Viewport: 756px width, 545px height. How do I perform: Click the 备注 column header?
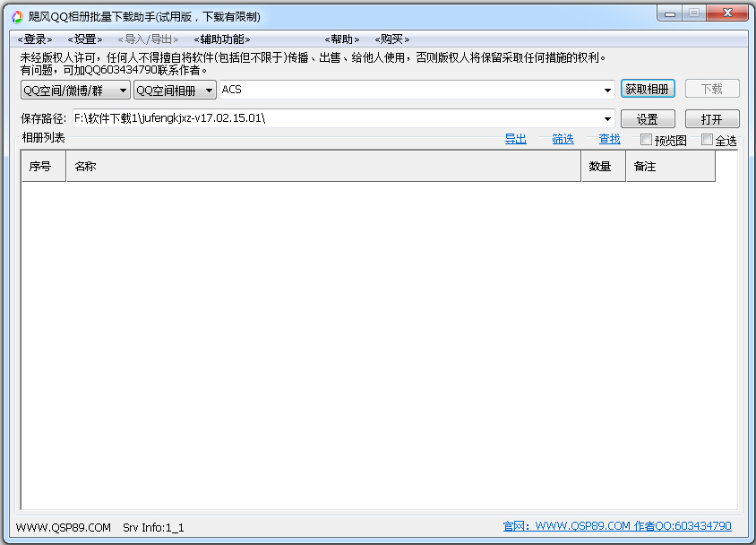(x=671, y=167)
